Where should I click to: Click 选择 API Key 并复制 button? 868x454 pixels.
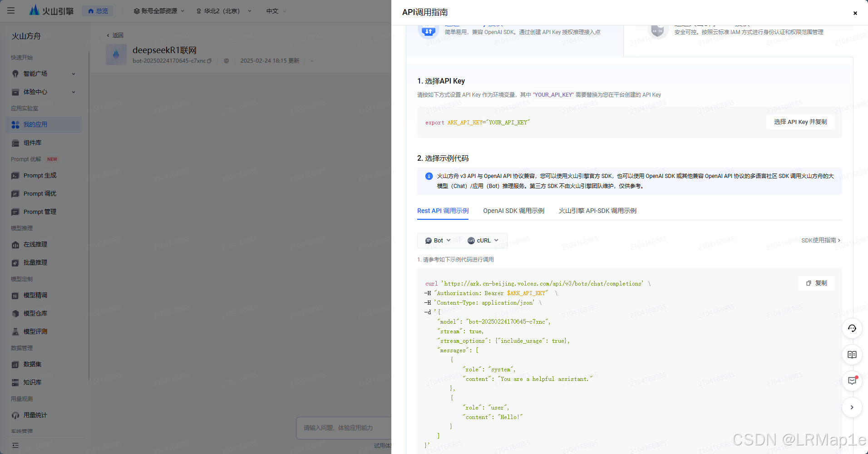click(800, 122)
